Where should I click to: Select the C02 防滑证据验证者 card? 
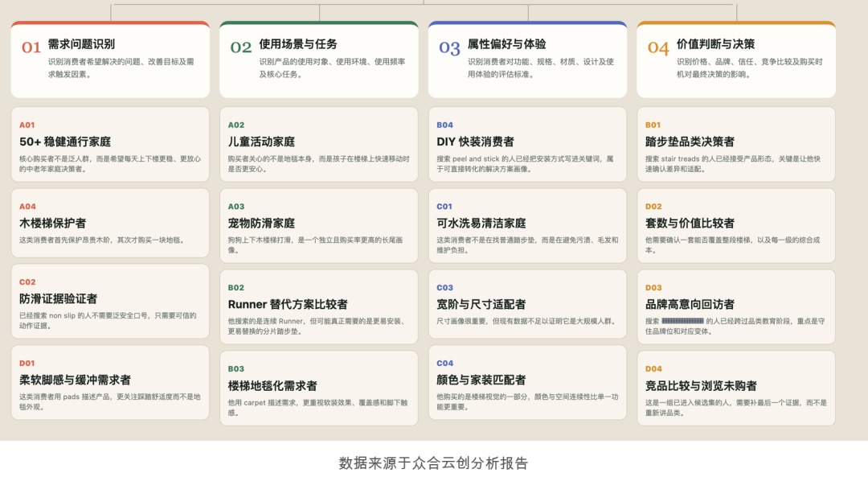coord(110,302)
